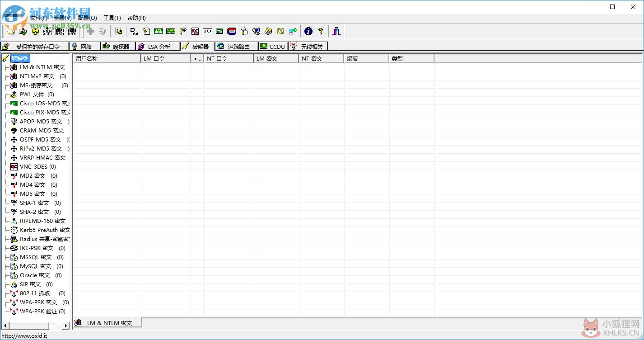
Task: Click the red-framed screen toolbar icon
Action: [232, 31]
